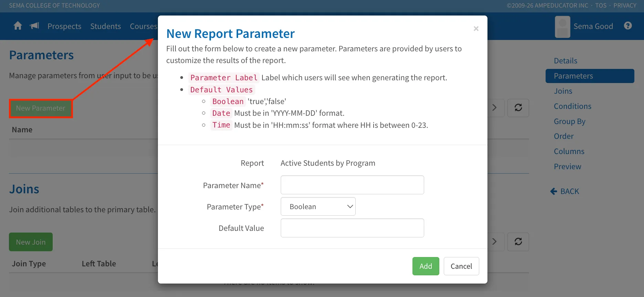
Task: Jump to Group By section
Action: (x=569, y=121)
